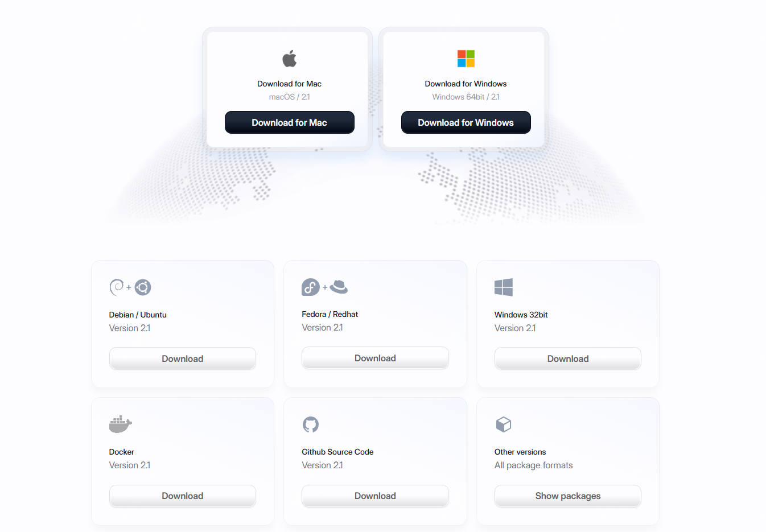Click the Ubuntu circle icon
The width and height of the screenshot is (766, 532).
[143, 287]
